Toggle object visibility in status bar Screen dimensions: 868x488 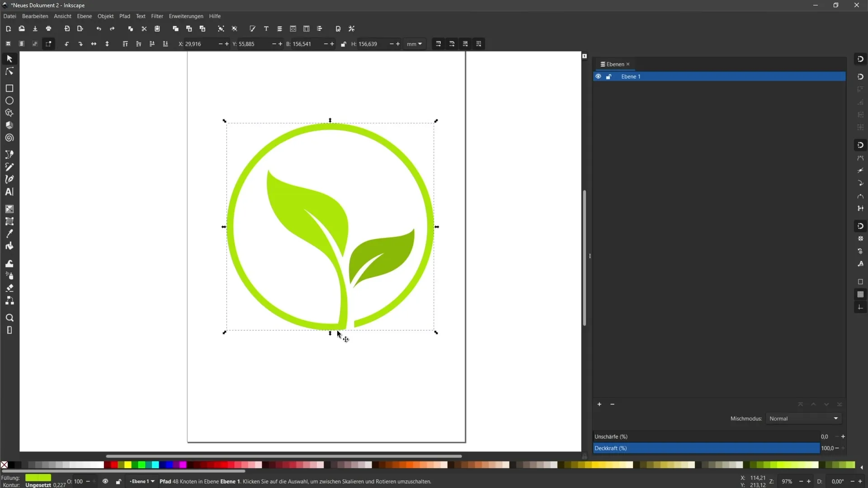(x=105, y=481)
